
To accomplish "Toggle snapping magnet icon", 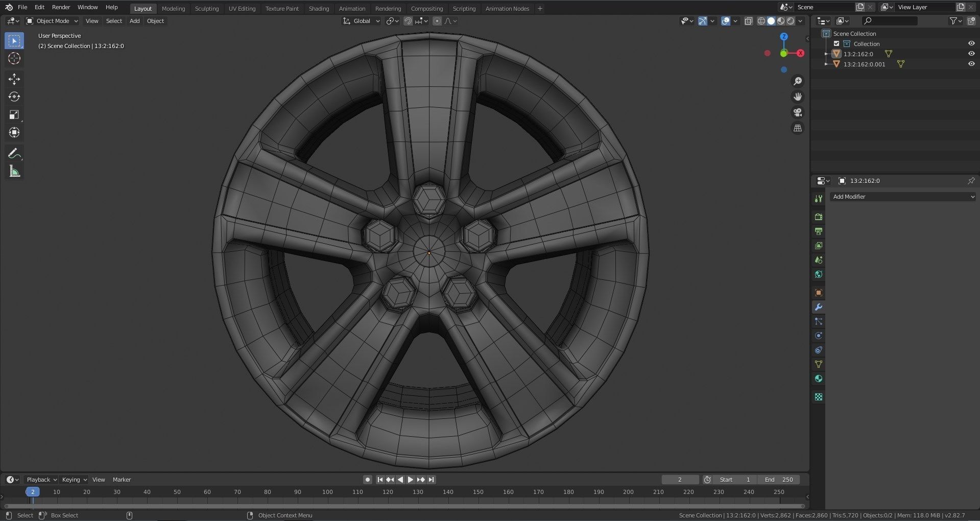I will coord(408,21).
